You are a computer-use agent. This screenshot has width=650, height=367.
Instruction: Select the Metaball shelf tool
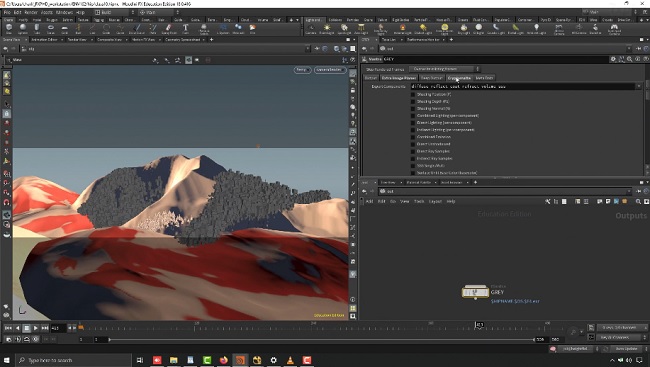(238, 29)
